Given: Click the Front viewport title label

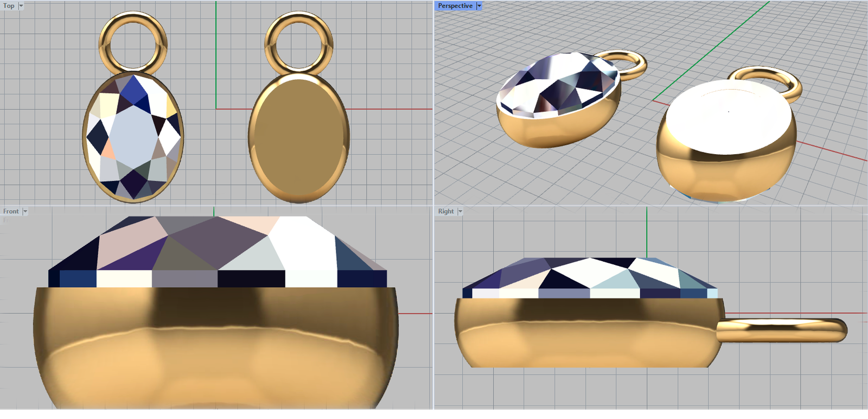Looking at the screenshot, I should 11,212.
